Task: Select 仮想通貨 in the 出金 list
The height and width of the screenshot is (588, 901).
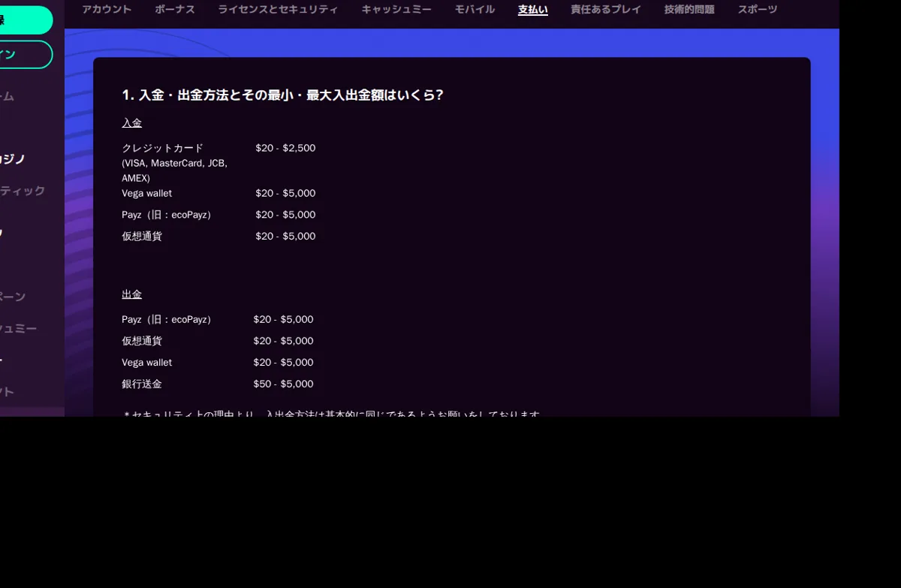Action: point(142,341)
